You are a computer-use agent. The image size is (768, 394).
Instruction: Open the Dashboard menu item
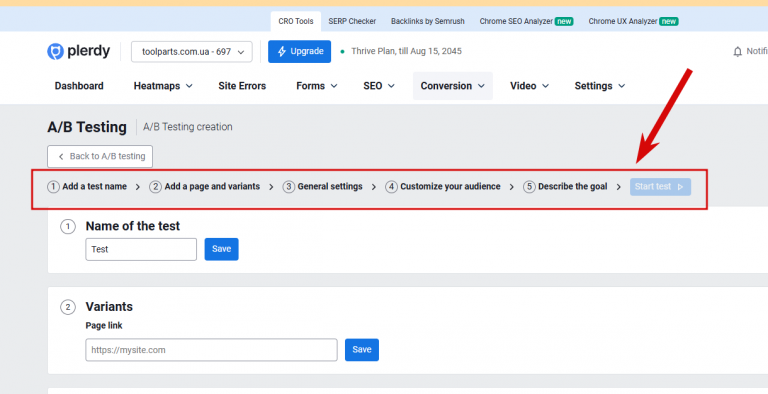coord(79,86)
